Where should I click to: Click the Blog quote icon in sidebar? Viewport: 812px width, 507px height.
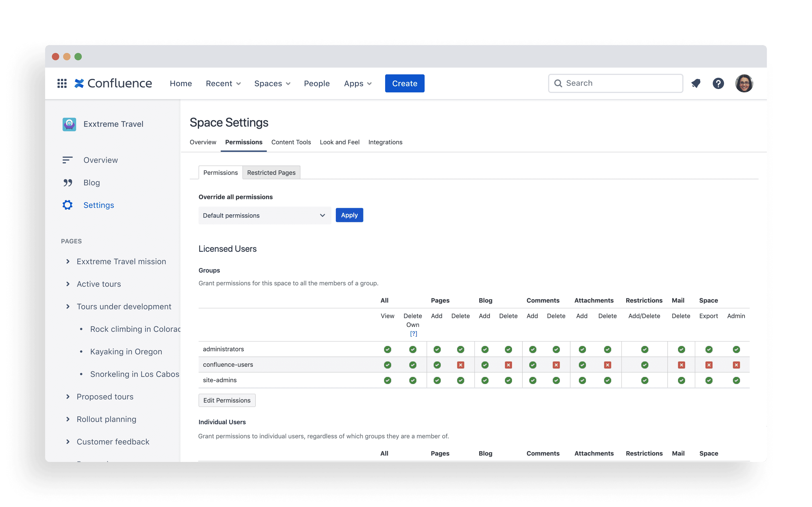pos(68,182)
